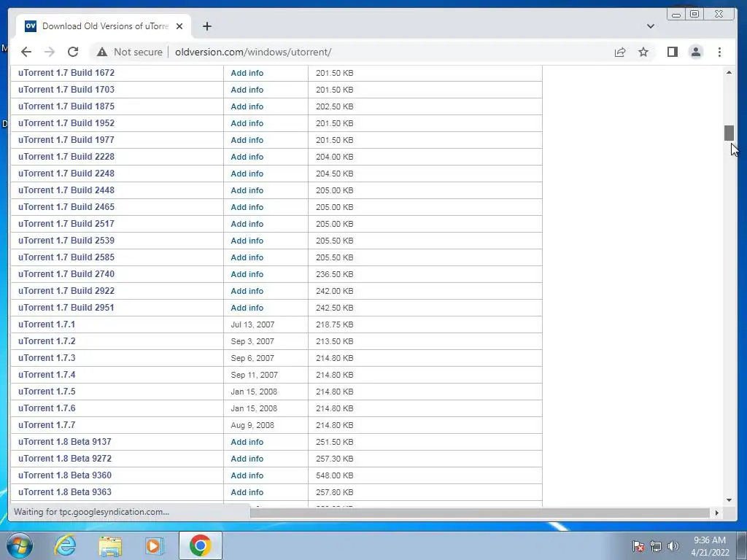Viewport: 747px width, 560px height.
Task: Open a new browser tab
Action: (x=206, y=26)
